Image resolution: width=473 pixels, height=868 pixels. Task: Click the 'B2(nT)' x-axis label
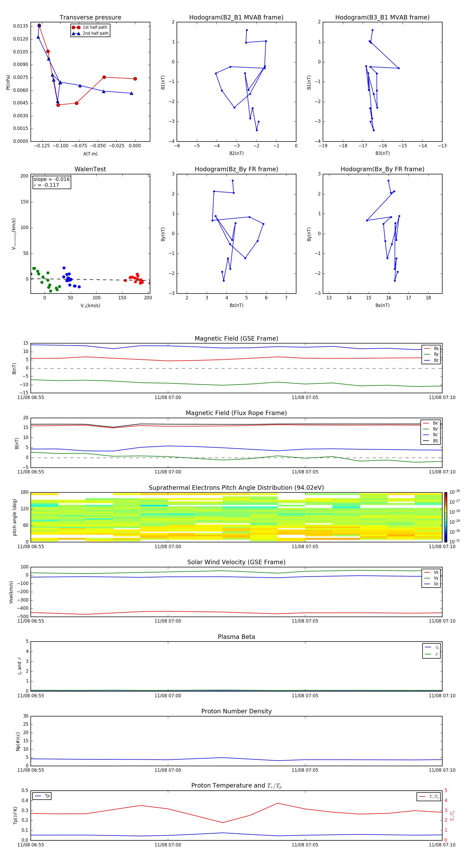click(x=236, y=153)
